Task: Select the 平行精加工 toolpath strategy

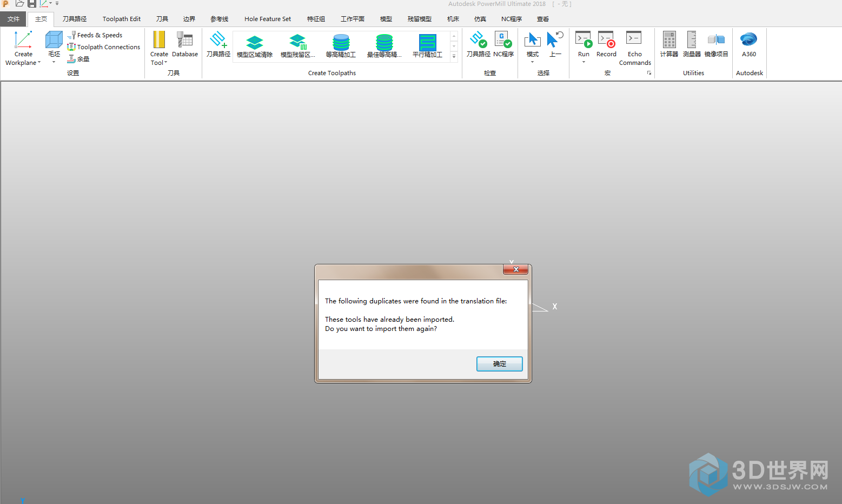Action: [x=428, y=47]
